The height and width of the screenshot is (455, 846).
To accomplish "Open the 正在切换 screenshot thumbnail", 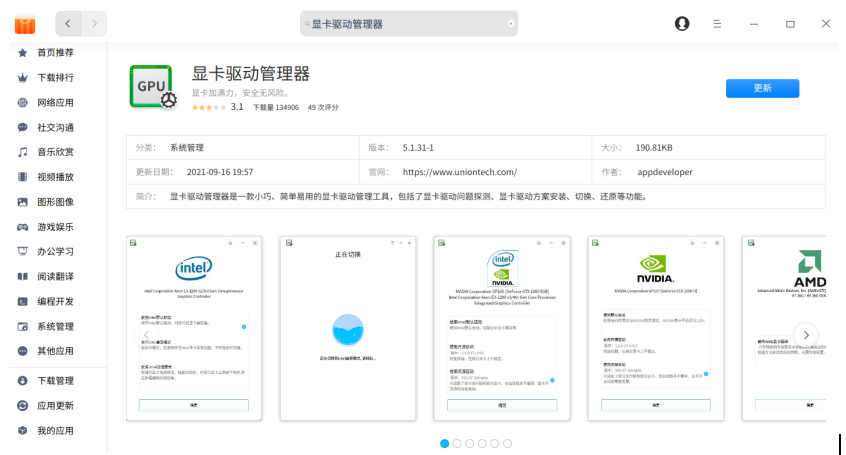I will pyautogui.click(x=348, y=328).
